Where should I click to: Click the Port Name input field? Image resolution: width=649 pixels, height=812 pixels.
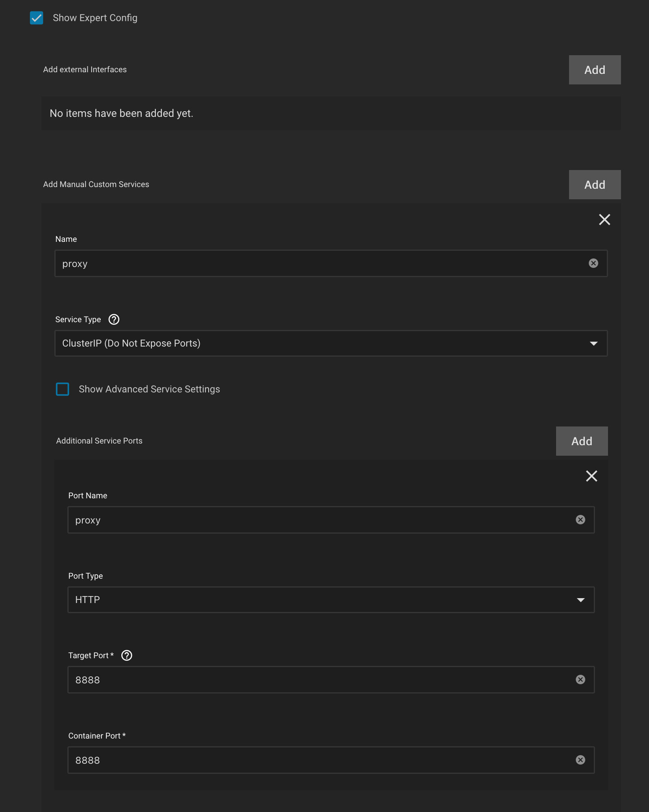tap(331, 520)
